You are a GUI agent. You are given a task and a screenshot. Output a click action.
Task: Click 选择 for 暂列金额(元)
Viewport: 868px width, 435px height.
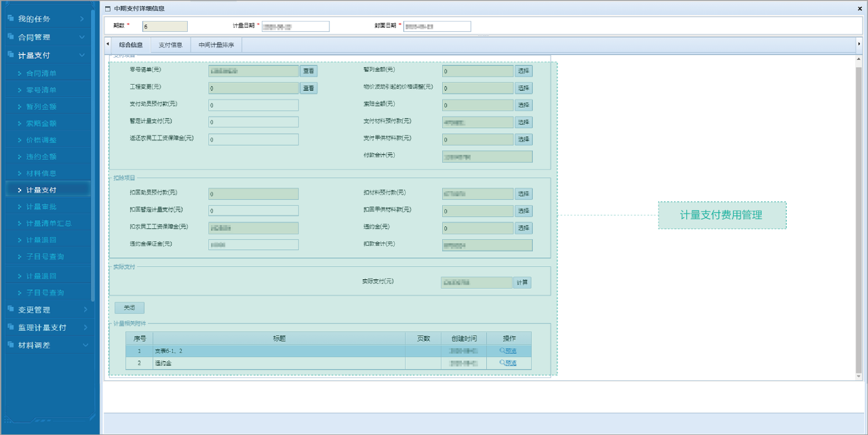(524, 71)
